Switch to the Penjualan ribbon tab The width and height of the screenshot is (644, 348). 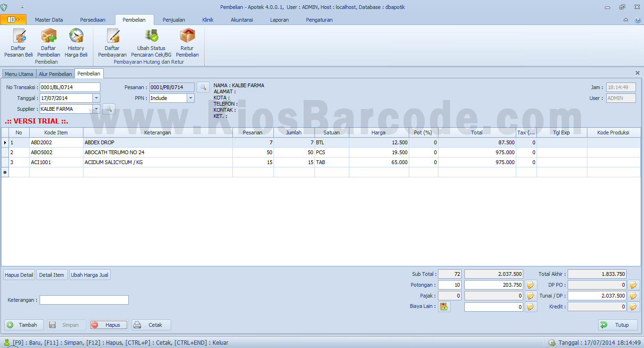pos(174,20)
